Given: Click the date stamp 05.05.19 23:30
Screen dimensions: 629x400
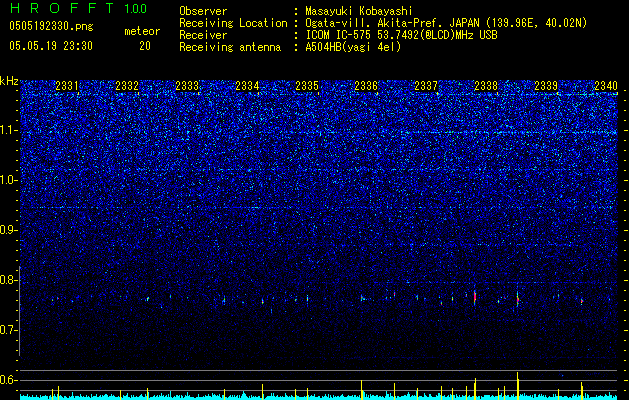Looking at the screenshot, I should (x=51, y=46).
